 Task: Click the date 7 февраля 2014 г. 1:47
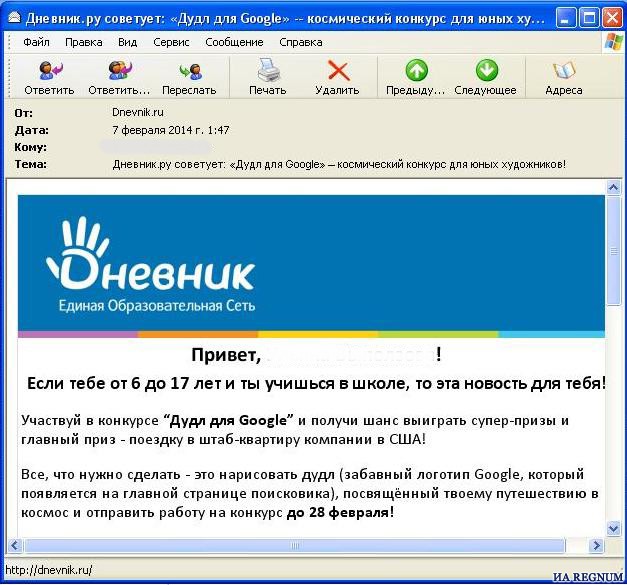pos(171,130)
